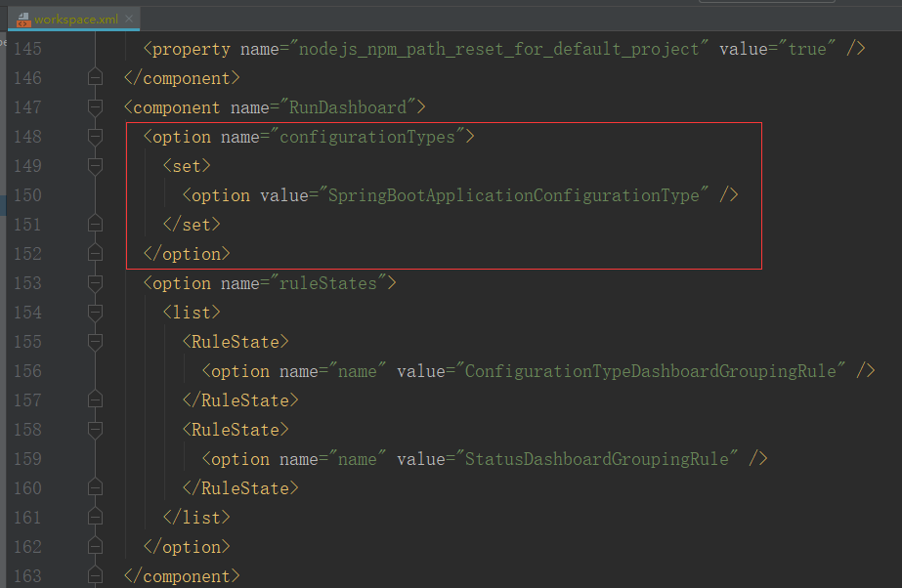The height and width of the screenshot is (588, 902).
Task: Collapse the second RuleState via its gutter arrow
Action: 95,429
